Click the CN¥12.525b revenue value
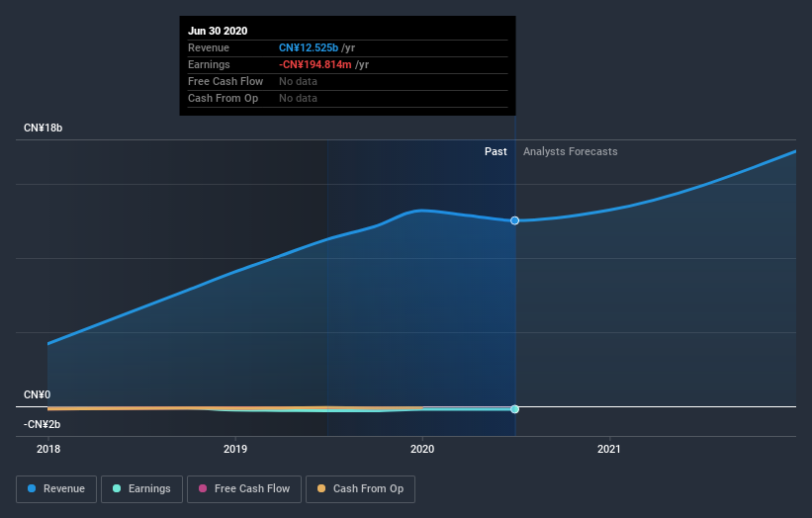 [x=309, y=47]
